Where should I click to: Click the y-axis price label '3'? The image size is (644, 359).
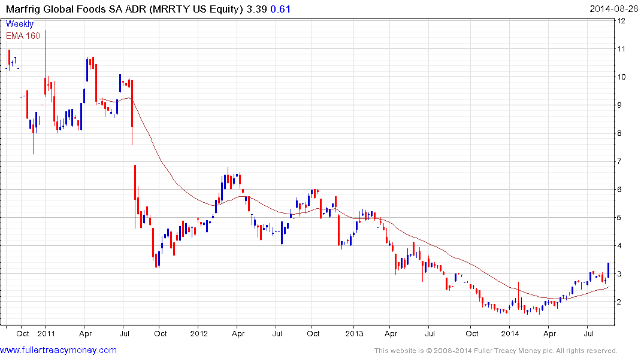620,274
